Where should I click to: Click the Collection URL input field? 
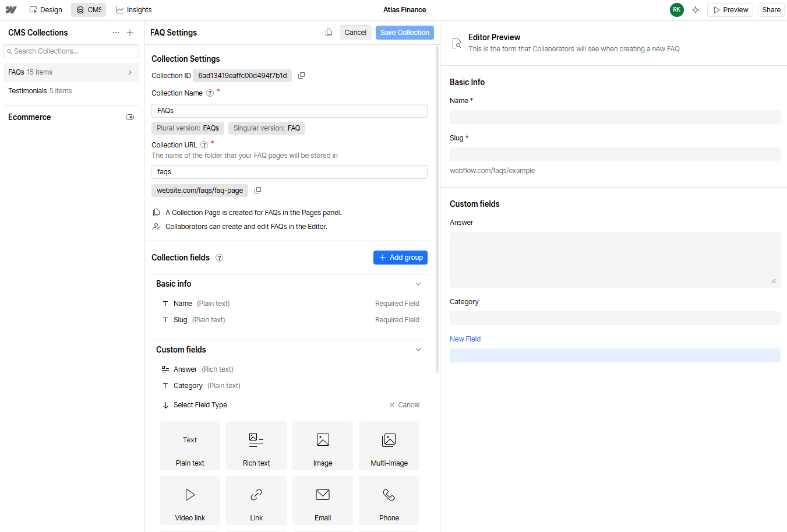pos(290,172)
